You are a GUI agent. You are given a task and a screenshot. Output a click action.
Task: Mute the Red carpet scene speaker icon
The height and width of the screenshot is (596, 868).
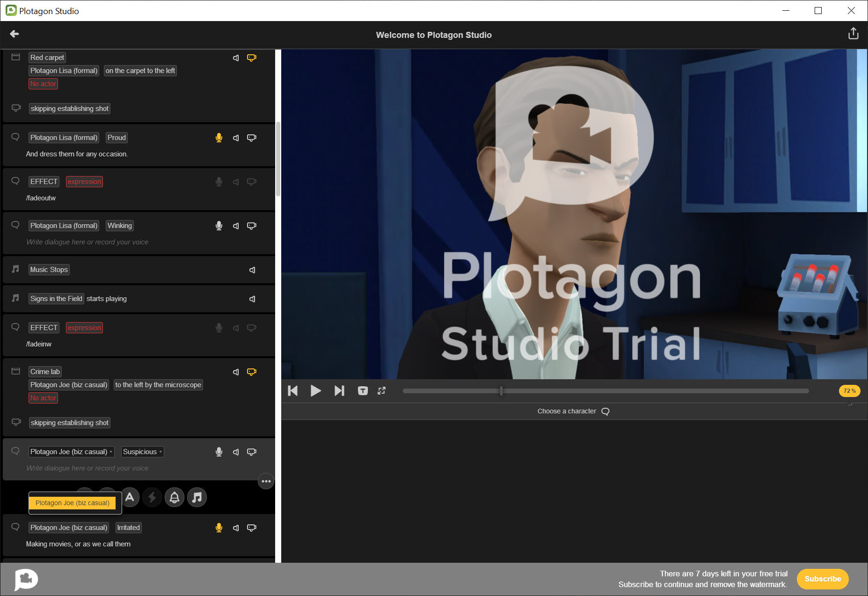[236, 58]
